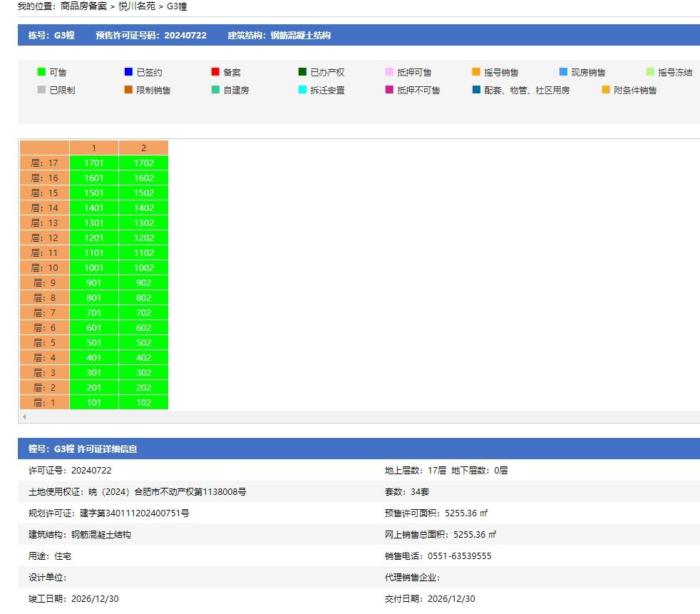Select unit 1101
Screen dimensions: 700x614
[x=94, y=252]
